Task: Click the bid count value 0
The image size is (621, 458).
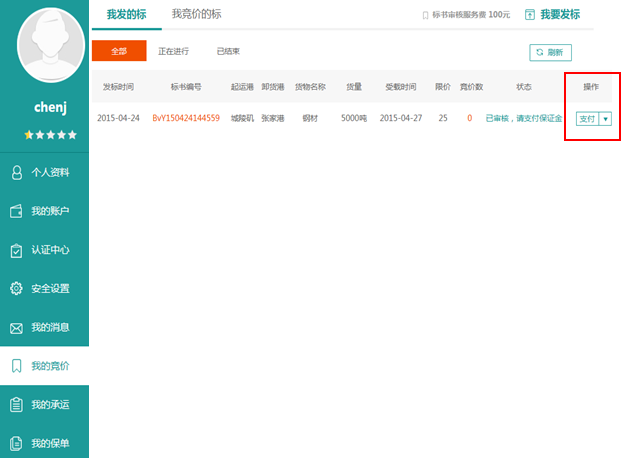Action: 470,118
